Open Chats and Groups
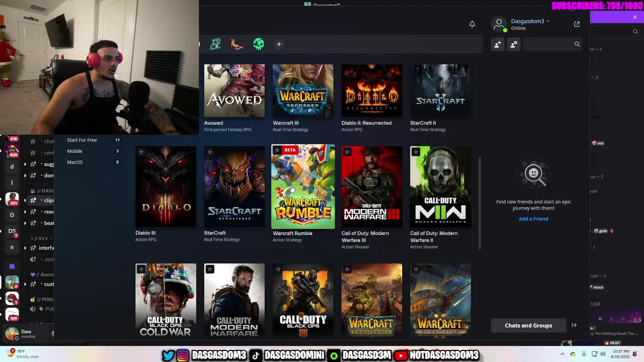644x362 pixels. [x=528, y=325]
